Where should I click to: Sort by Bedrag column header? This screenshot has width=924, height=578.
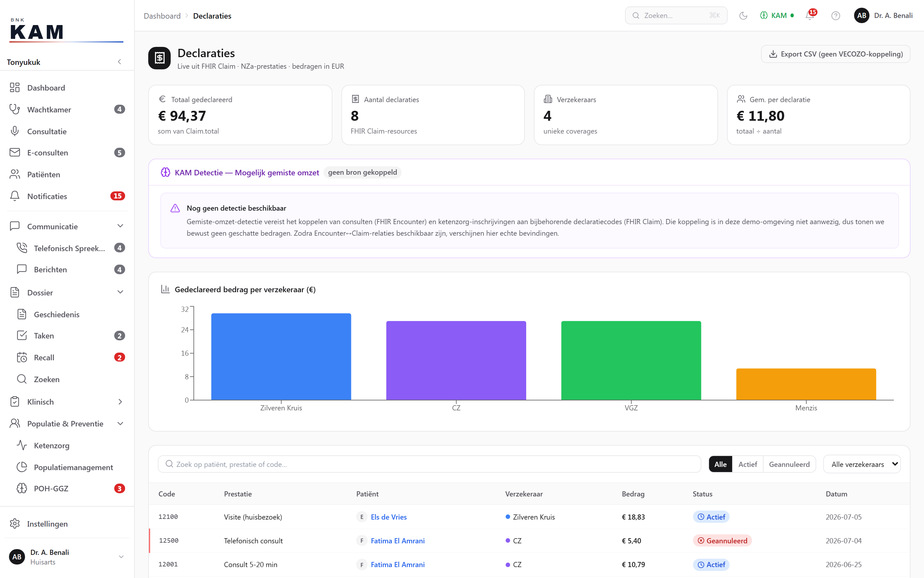click(x=633, y=494)
